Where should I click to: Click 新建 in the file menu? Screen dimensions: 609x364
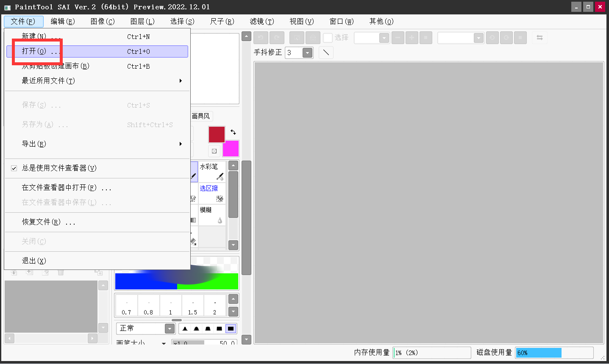[97, 37]
